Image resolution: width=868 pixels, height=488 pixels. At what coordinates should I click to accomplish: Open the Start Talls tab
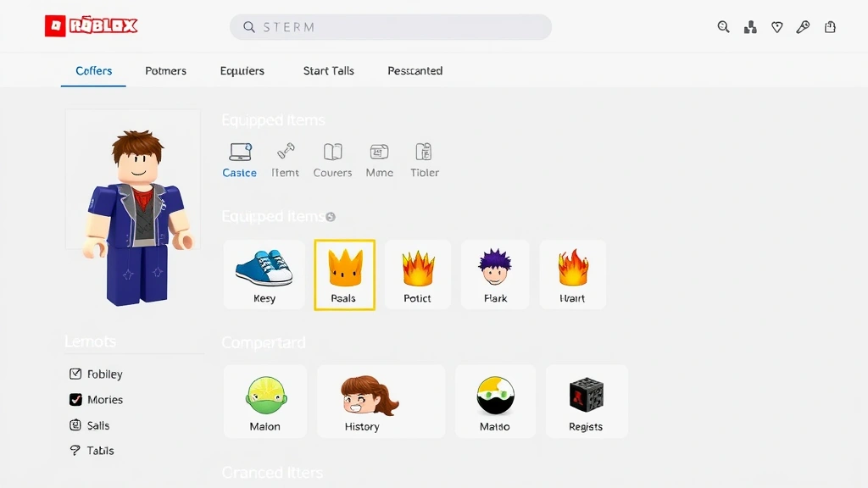[328, 71]
